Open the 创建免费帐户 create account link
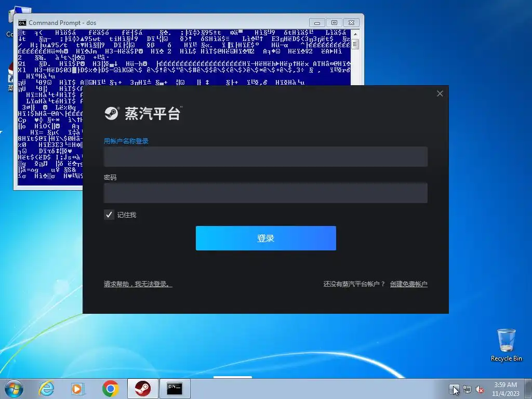The width and height of the screenshot is (532, 399). click(x=408, y=284)
